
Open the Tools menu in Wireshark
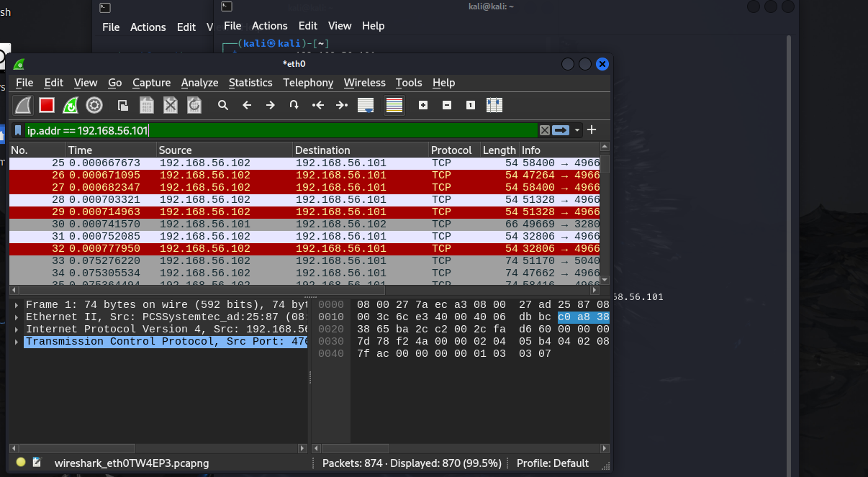coord(409,83)
